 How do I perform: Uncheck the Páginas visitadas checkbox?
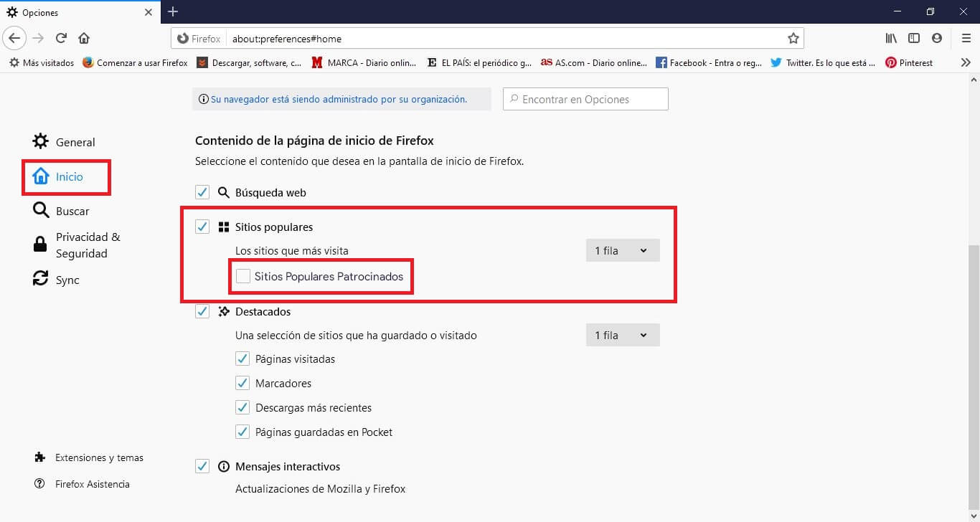[242, 359]
